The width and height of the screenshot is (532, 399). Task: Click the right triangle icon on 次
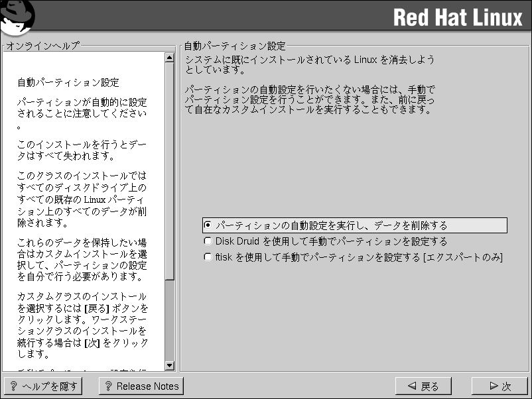[x=493, y=386]
